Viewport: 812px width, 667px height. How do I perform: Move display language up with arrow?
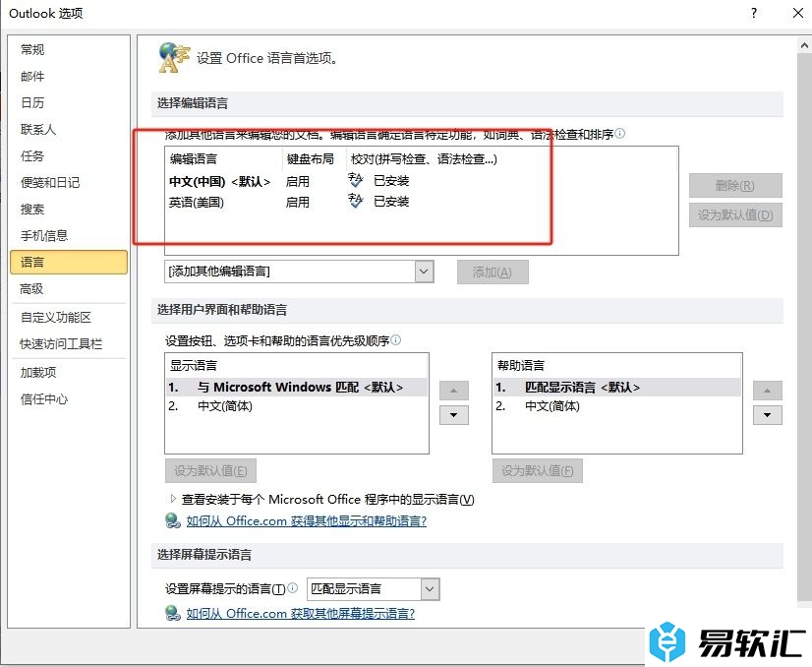pyautogui.click(x=453, y=391)
